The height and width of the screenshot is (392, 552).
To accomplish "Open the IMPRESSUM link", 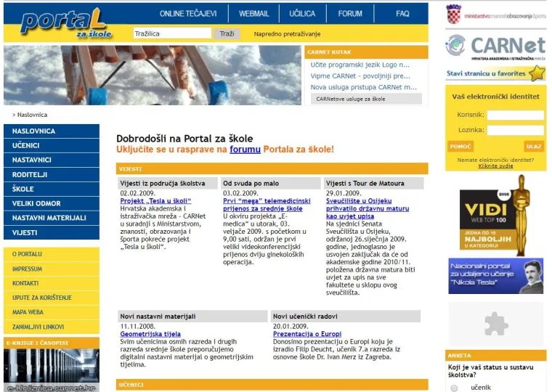I will pyautogui.click(x=52, y=269).
